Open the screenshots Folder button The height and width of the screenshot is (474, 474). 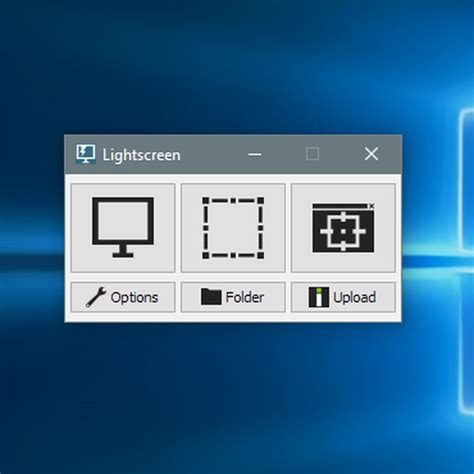(233, 297)
